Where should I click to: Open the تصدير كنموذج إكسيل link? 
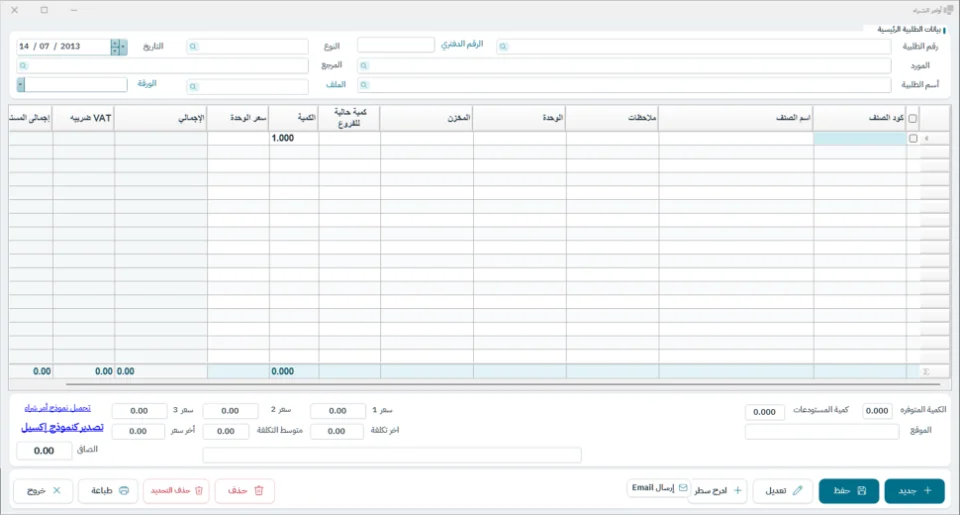click(x=62, y=427)
